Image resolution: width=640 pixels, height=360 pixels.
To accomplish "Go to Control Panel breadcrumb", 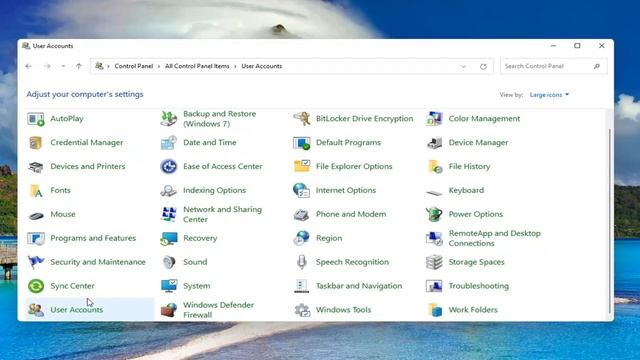I will 133,66.
